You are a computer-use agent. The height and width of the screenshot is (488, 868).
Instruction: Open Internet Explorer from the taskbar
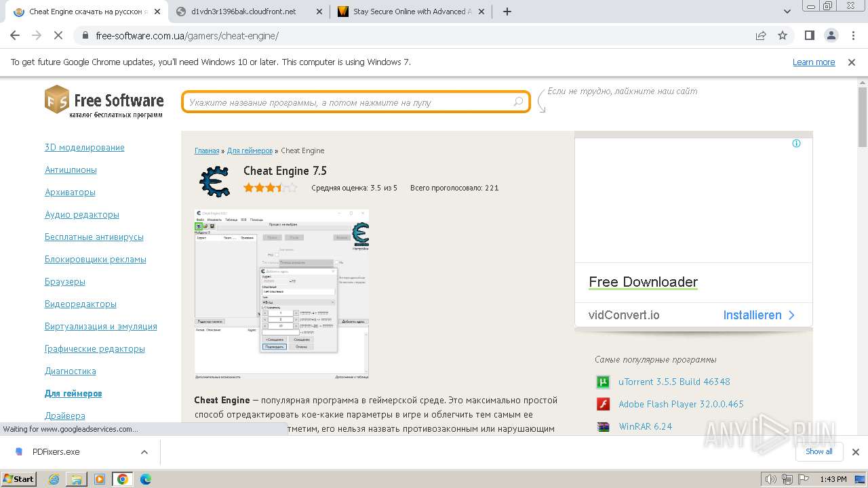[54, 479]
